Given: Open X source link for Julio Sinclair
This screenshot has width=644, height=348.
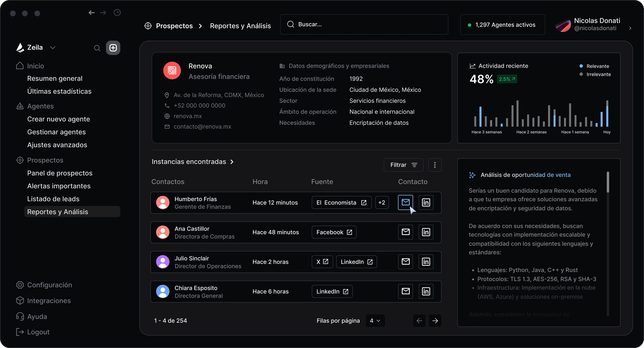Looking at the screenshot, I should [322, 262].
